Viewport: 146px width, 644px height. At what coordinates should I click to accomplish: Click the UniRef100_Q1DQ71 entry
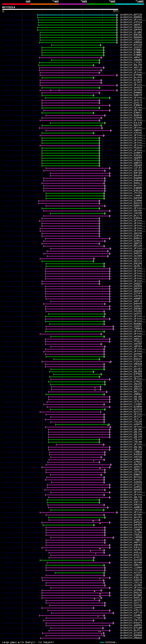click(x=131, y=326)
